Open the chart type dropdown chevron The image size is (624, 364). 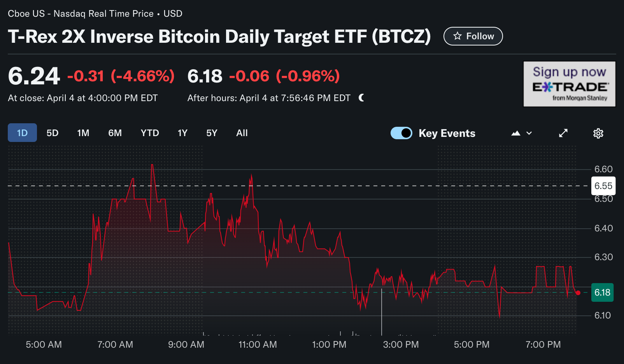(x=529, y=133)
